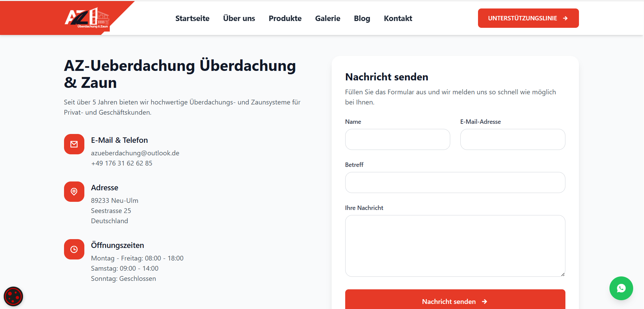The image size is (644, 309).
Task: Click the red clock opening-hours icon
Action: [x=74, y=249]
